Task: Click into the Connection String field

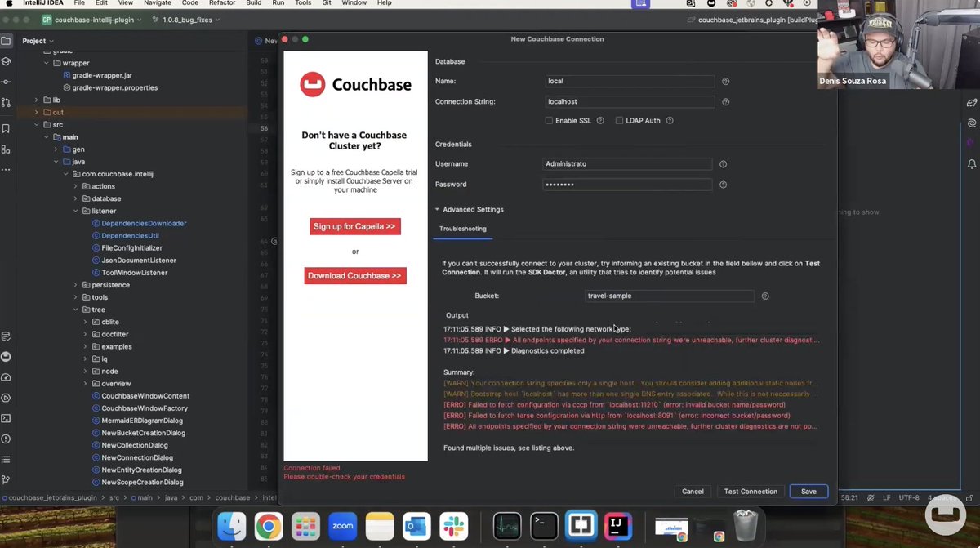Action: [x=630, y=102]
